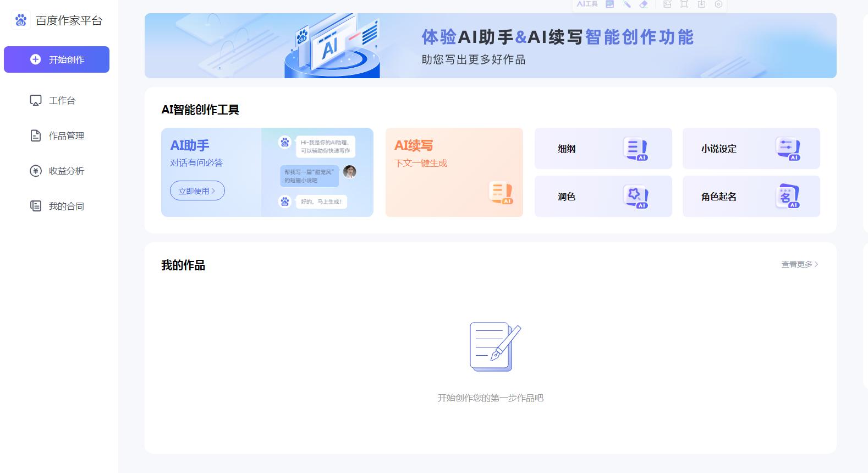Open 工作台 in the sidebar

click(62, 100)
